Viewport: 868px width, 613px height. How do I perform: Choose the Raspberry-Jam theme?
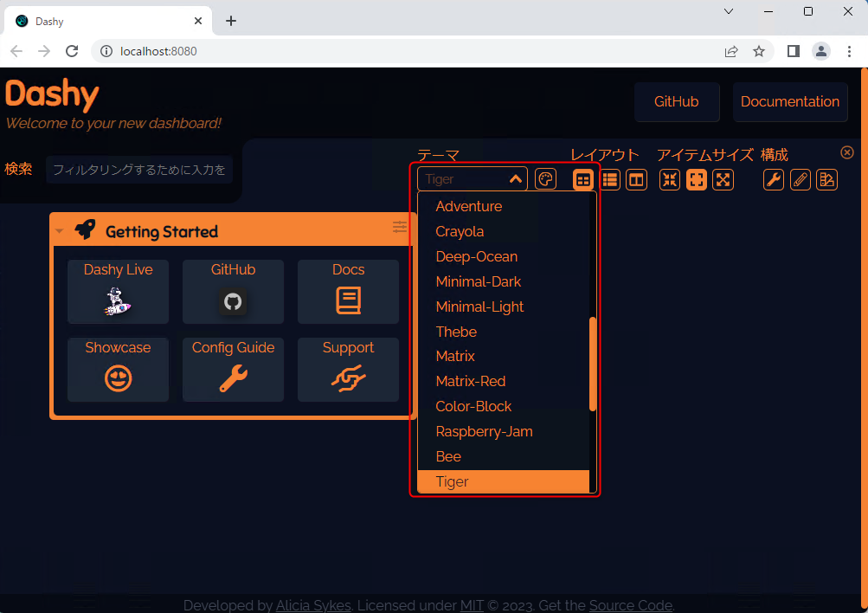pyautogui.click(x=503, y=431)
